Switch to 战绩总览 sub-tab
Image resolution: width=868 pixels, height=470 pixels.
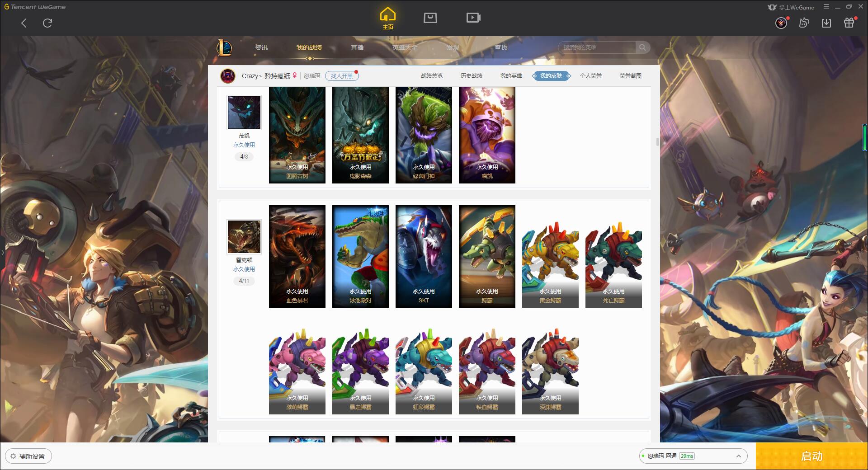pos(432,76)
